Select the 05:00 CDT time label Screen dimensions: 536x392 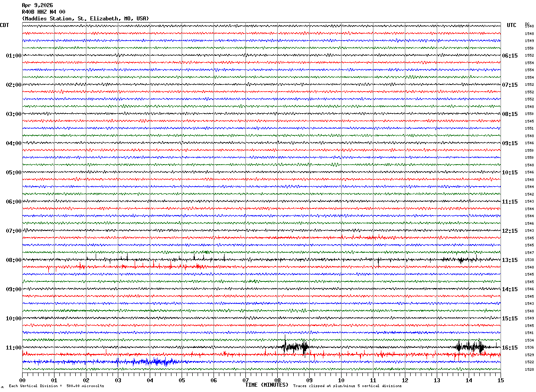(x=14, y=173)
